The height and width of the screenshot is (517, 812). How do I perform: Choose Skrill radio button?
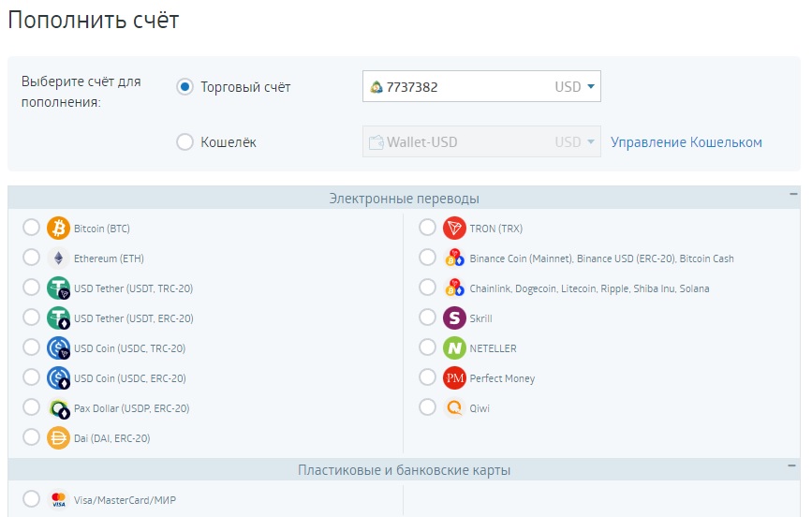click(427, 318)
